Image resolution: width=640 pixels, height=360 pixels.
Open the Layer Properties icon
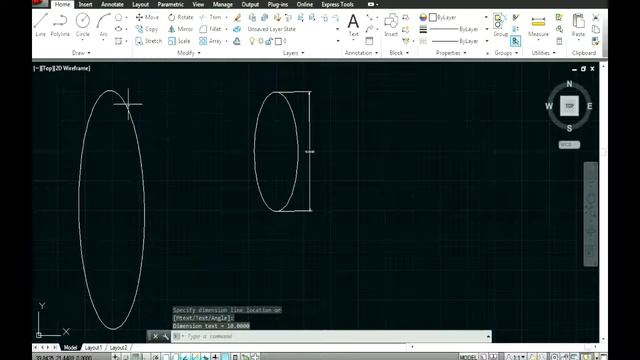tap(253, 17)
